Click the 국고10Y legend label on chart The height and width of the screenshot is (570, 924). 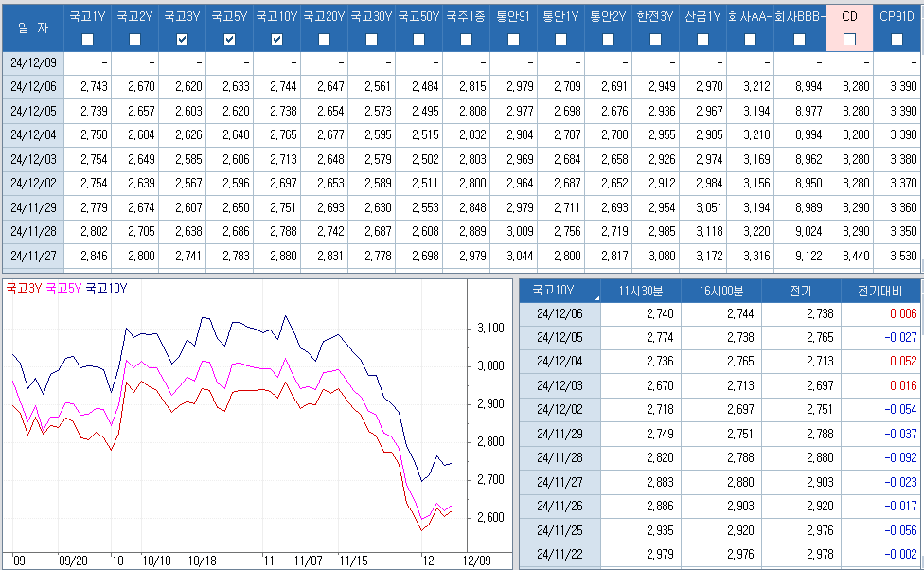click(x=106, y=288)
